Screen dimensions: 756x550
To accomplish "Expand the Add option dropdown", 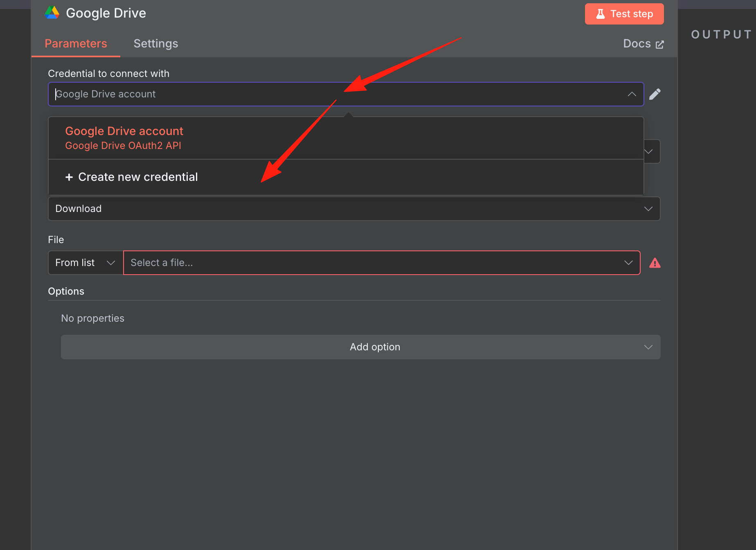I will click(x=361, y=347).
